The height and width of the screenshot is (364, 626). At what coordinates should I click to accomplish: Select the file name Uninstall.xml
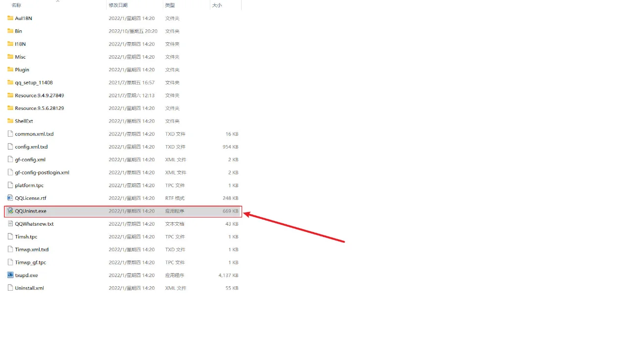(x=29, y=288)
